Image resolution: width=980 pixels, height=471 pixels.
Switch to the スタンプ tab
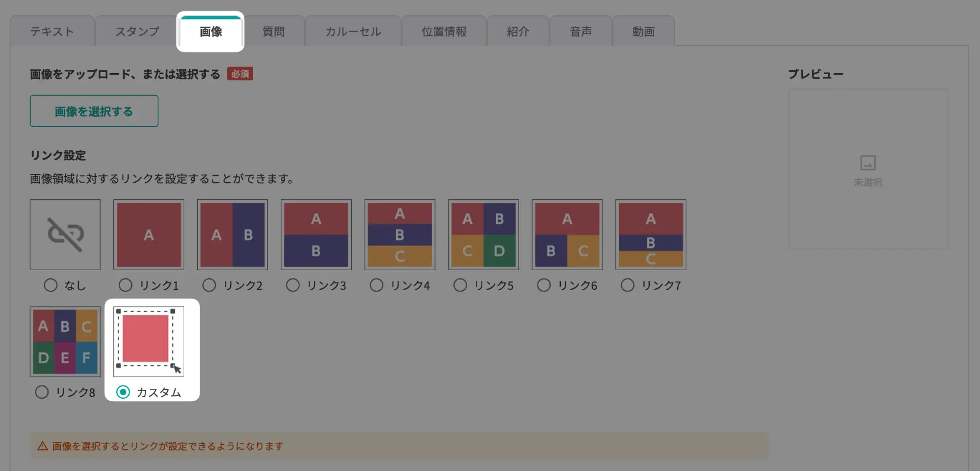coord(137,32)
